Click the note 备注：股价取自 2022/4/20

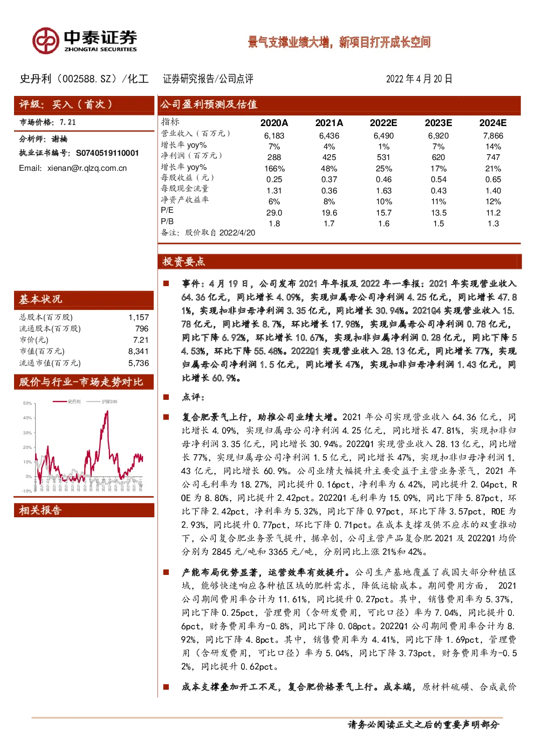(x=208, y=233)
